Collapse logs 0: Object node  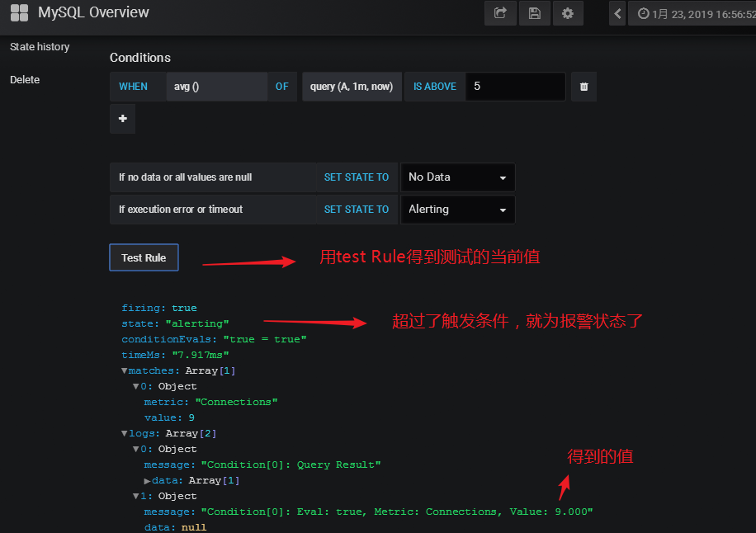coord(136,449)
